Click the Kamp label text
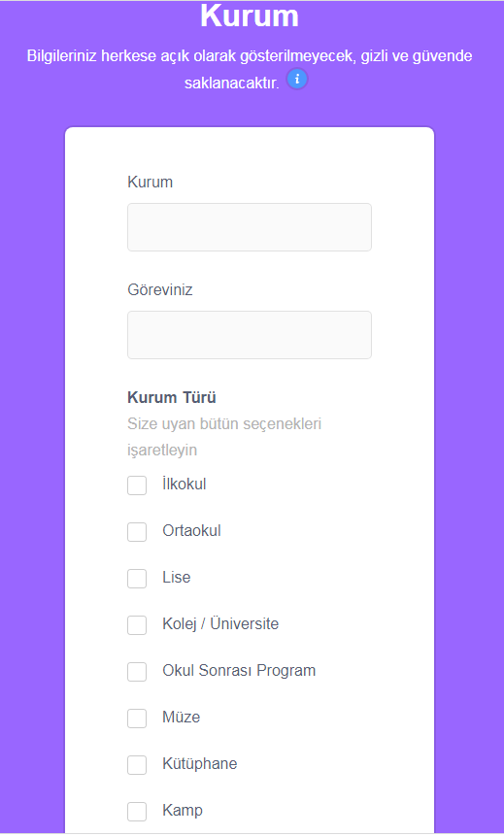504x836 pixels. pos(183,811)
